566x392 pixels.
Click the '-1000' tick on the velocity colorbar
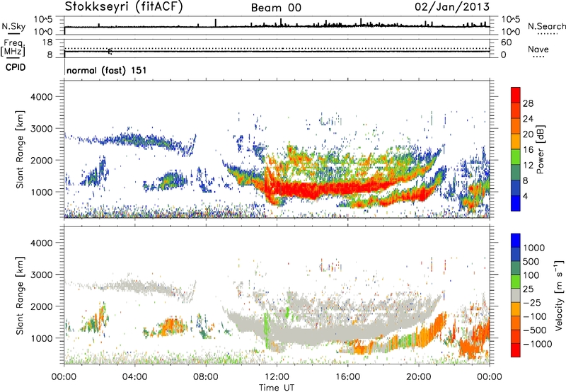point(537,344)
